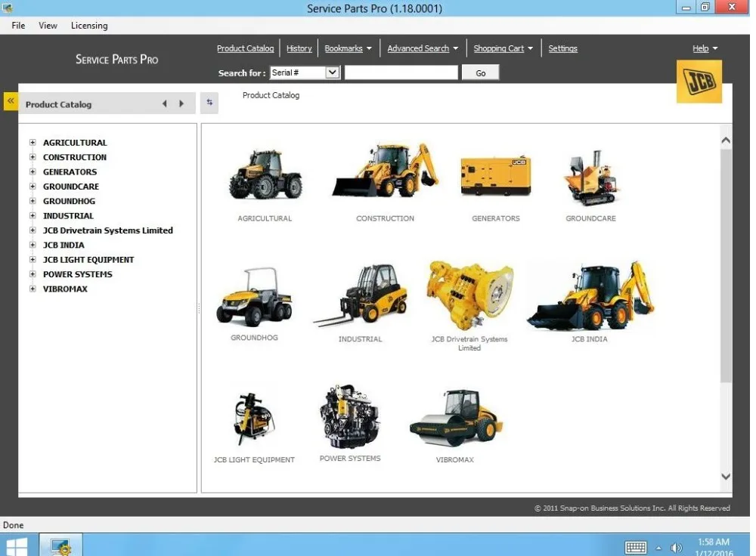Click the JCB logo

click(699, 82)
